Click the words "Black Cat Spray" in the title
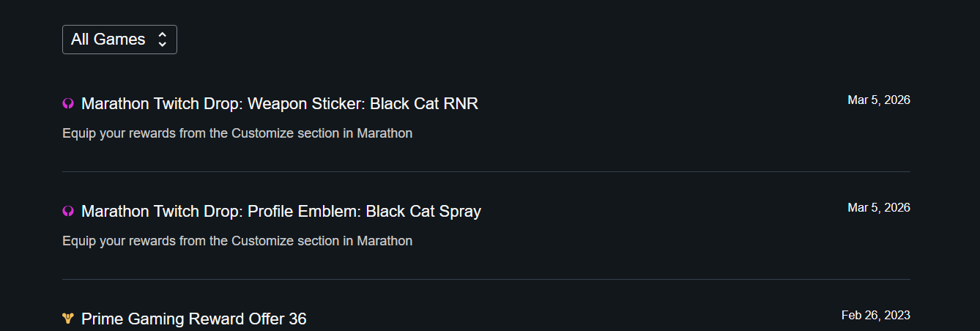Screen dimensions: 980x331 click(423, 212)
